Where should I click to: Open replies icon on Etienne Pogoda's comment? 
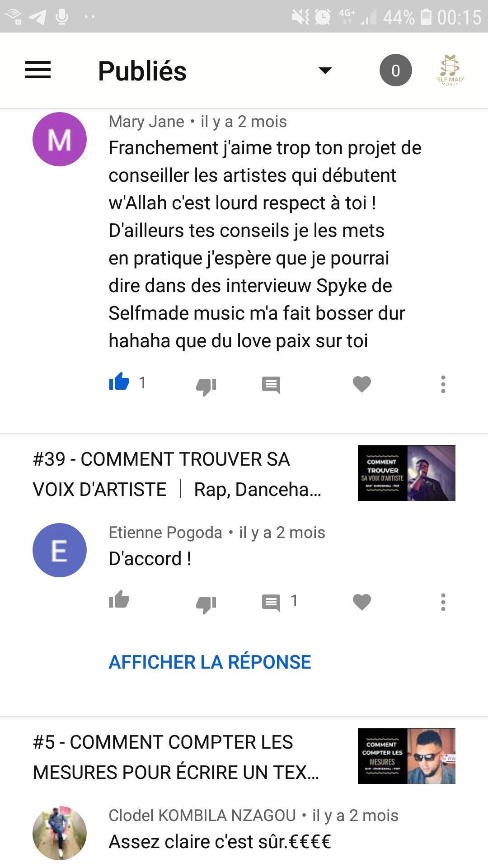pyautogui.click(x=271, y=603)
